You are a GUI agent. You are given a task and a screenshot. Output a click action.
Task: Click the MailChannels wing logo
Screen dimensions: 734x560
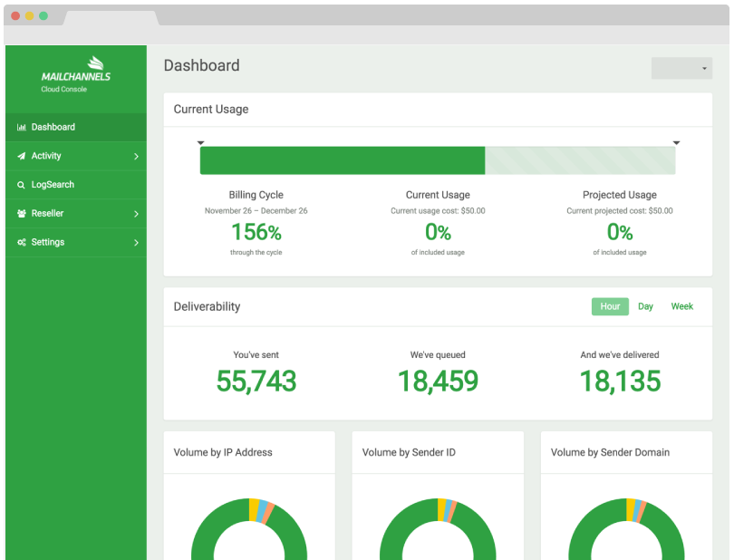tap(96, 63)
